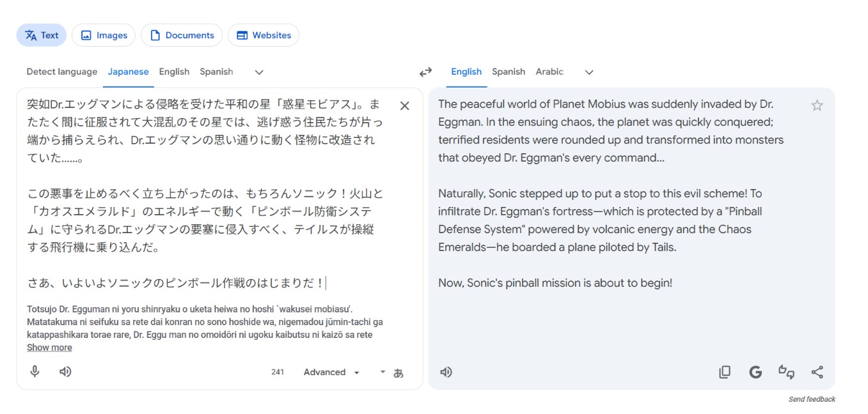Screen dimensions: 868x414
Task: Choose Detect language as source
Action: [x=62, y=72]
